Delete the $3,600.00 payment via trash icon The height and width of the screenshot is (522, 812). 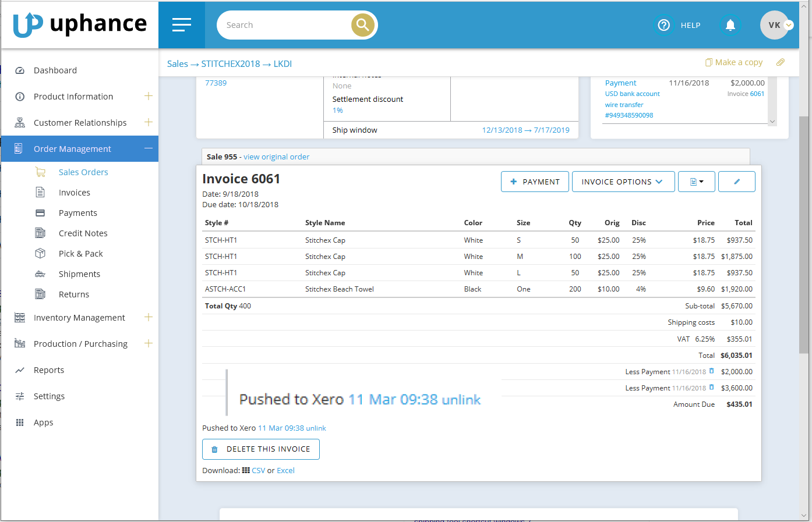pos(711,388)
